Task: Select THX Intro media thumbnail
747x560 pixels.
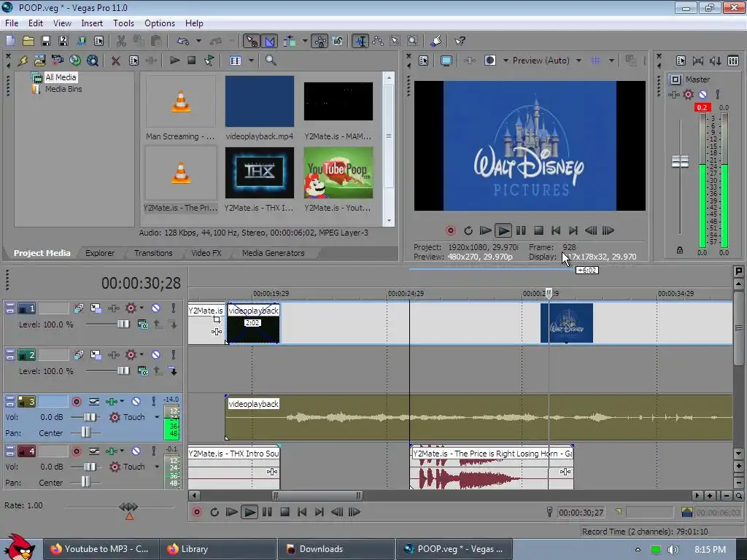Action: (x=259, y=172)
